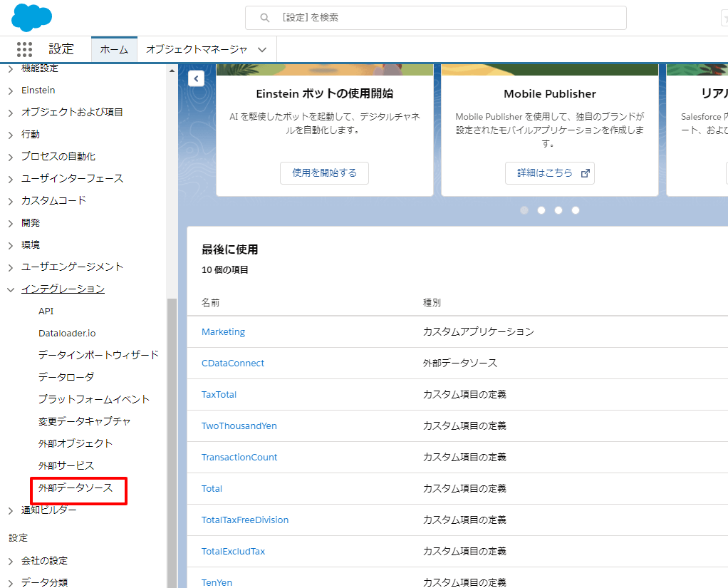Collapse carousel using left arrow button
This screenshot has height=588, width=728.
[x=196, y=78]
